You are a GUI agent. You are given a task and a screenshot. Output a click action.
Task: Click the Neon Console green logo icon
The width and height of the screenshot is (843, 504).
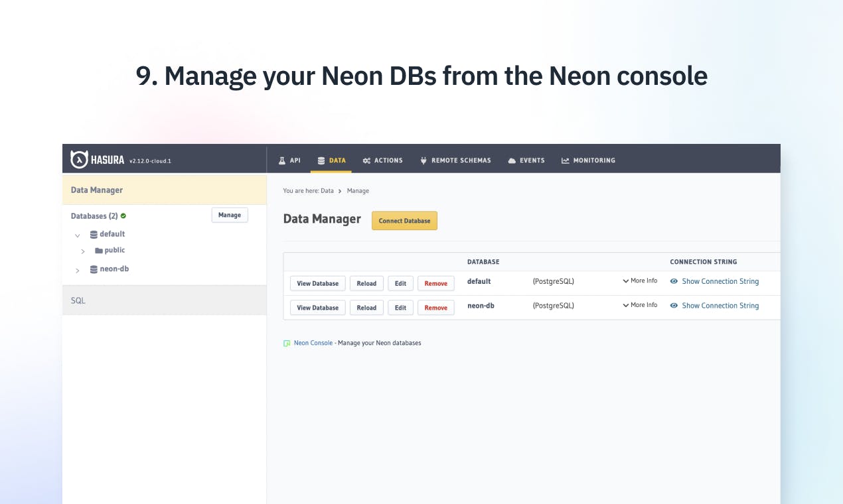pos(287,344)
